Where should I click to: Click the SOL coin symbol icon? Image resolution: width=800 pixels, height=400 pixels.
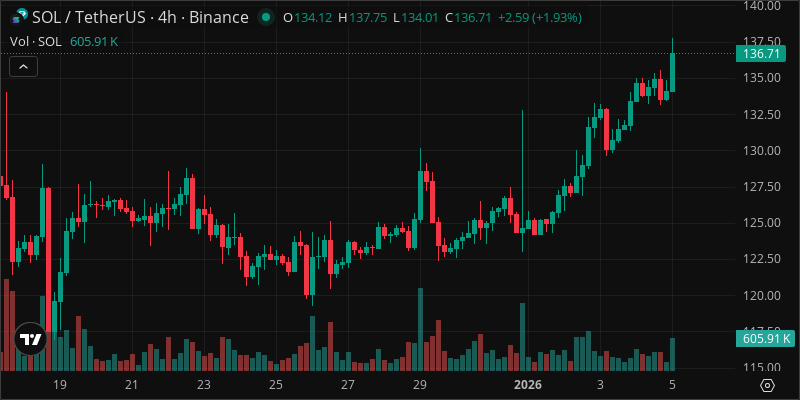click(x=19, y=18)
